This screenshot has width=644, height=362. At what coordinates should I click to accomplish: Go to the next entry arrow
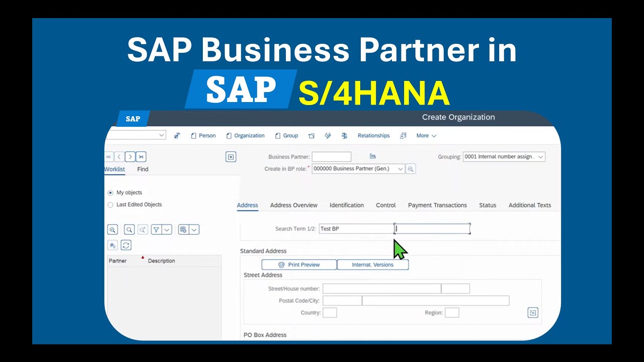[x=130, y=157]
